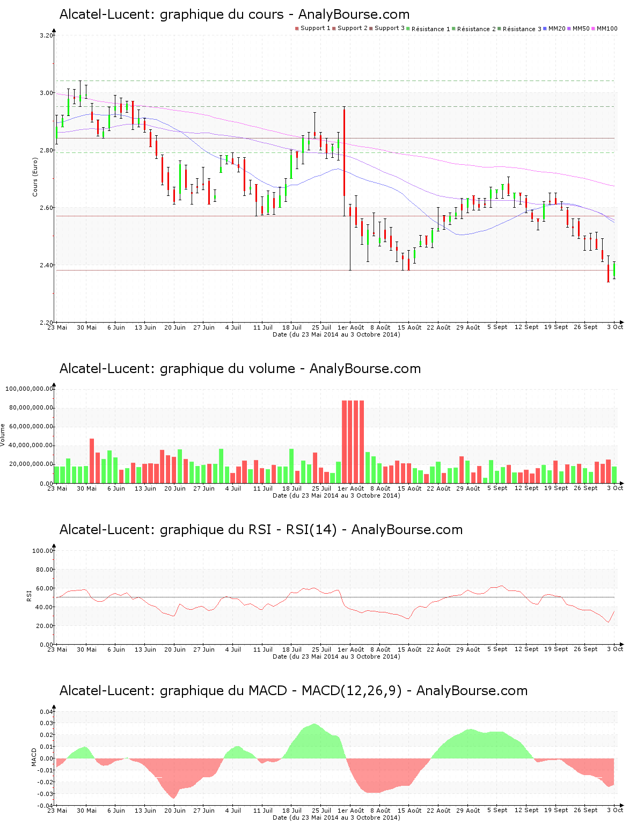Click the MM20 blue legend square
This screenshot has height=832, width=644.
click(545, 28)
